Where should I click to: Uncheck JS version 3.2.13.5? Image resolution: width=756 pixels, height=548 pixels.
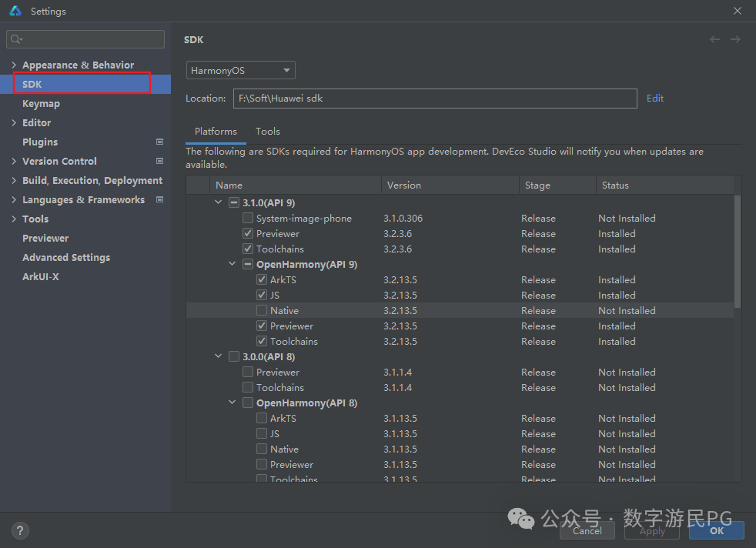(262, 295)
